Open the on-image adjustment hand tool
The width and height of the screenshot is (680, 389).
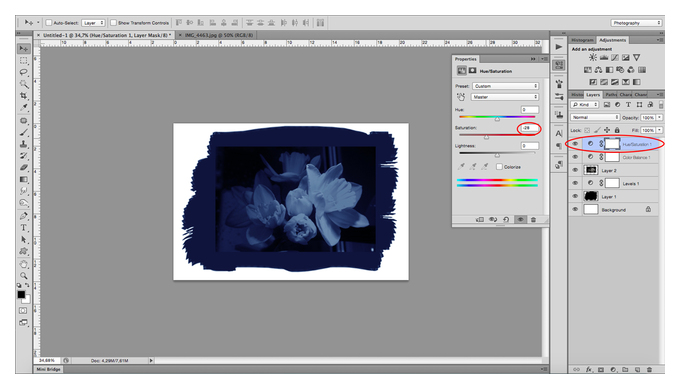point(461,97)
